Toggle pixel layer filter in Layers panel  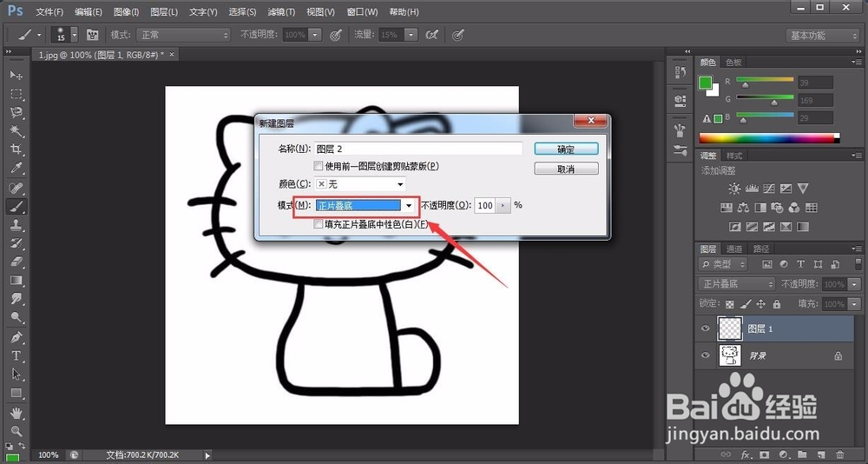(x=766, y=264)
